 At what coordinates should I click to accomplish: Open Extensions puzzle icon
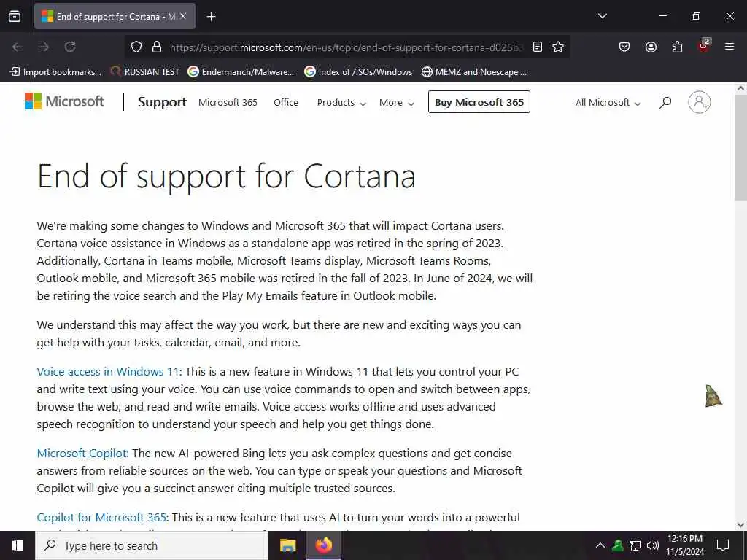click(x=677, y=47)
